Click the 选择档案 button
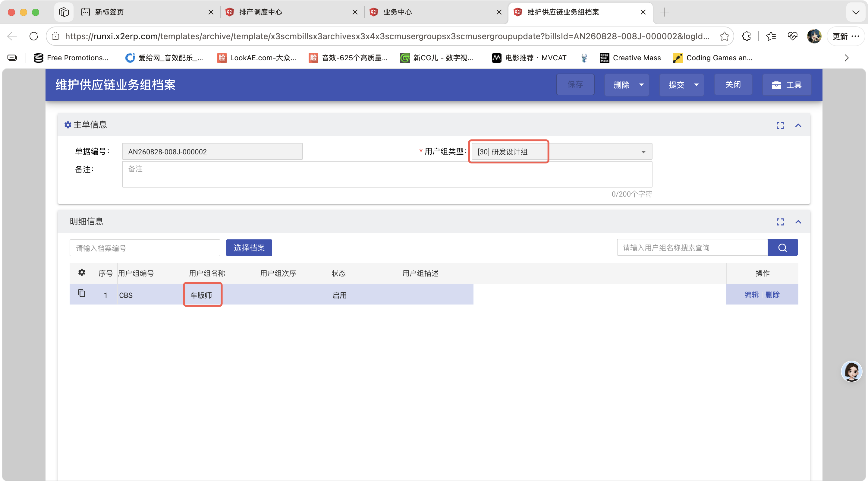The width and height of the screenshot is (868, 483). tap(249, 248)
